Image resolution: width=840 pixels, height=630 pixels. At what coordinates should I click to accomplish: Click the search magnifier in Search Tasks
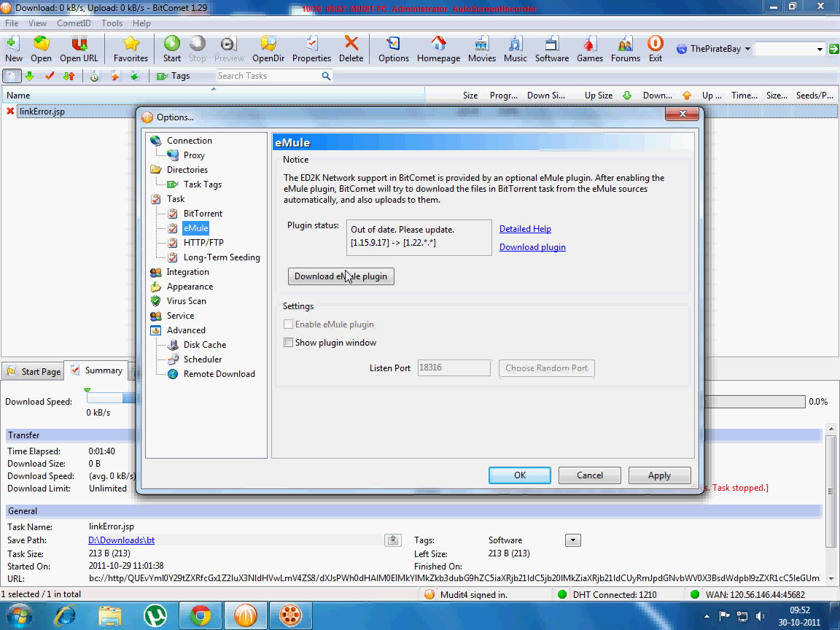click(326, 76)
